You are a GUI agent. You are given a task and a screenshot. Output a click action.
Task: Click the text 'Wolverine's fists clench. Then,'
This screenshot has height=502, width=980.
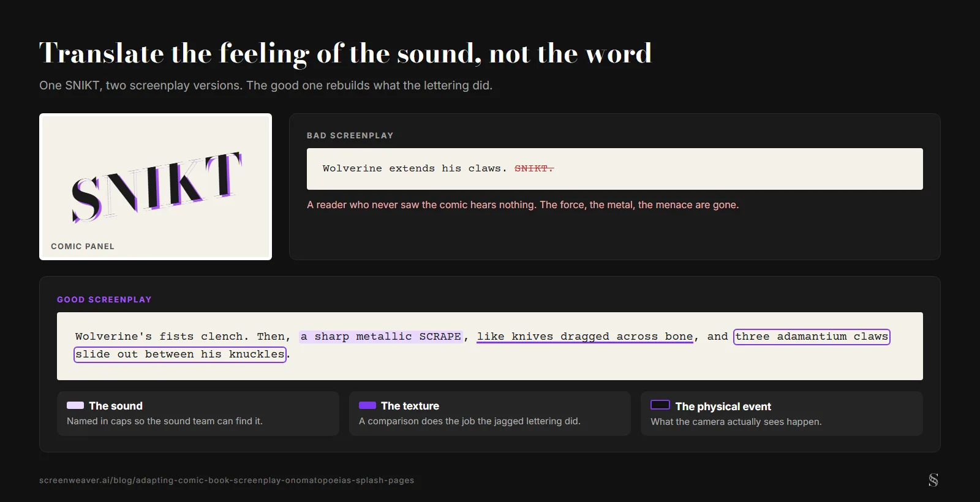(x=183, y=337)
